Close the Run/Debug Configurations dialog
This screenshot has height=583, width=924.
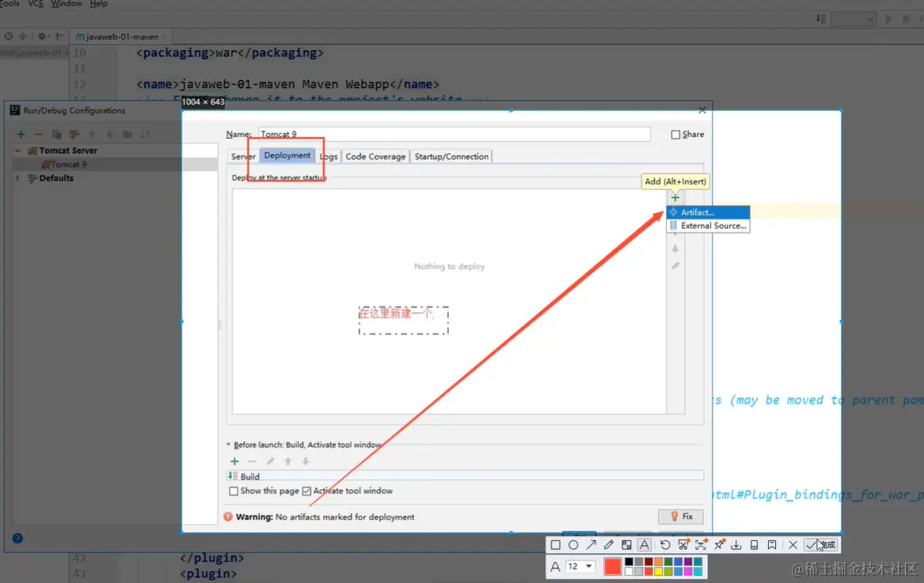coord(702,110)
